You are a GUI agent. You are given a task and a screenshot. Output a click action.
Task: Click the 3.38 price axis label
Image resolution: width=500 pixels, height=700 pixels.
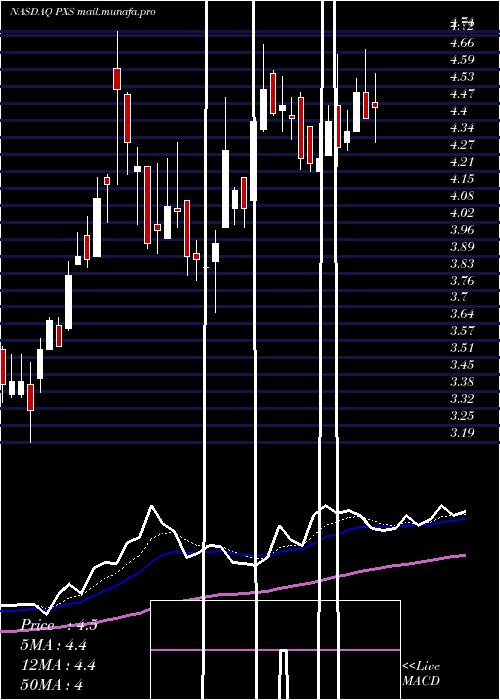coord(462,381)
